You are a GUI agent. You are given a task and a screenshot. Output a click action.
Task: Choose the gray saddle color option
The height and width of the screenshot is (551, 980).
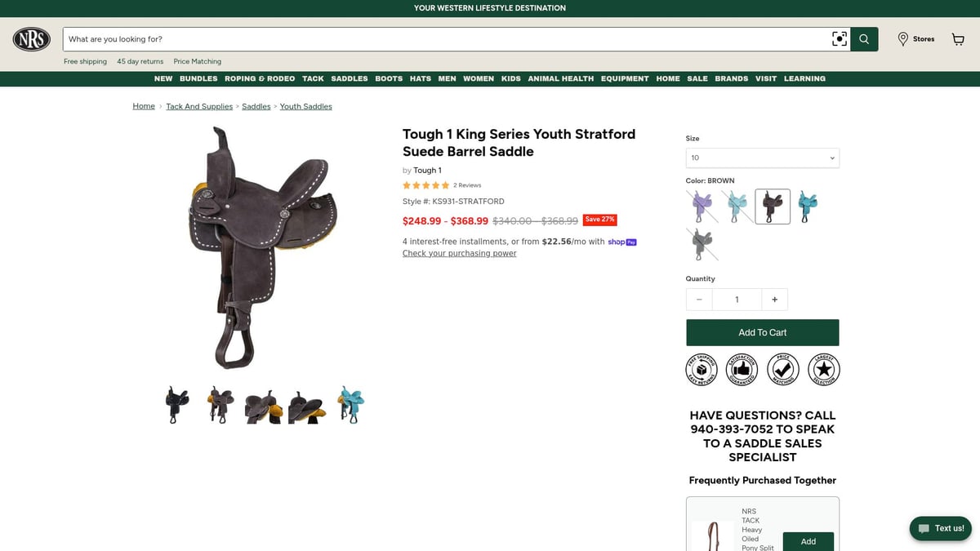point(702,244)
